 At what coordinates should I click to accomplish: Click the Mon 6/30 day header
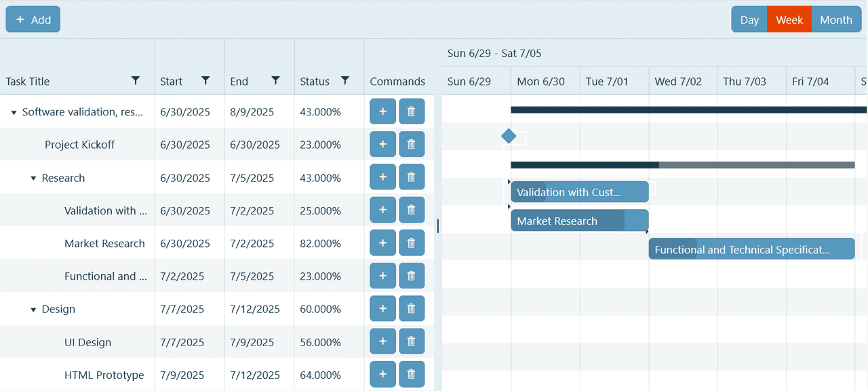click(x=546, y=81)
